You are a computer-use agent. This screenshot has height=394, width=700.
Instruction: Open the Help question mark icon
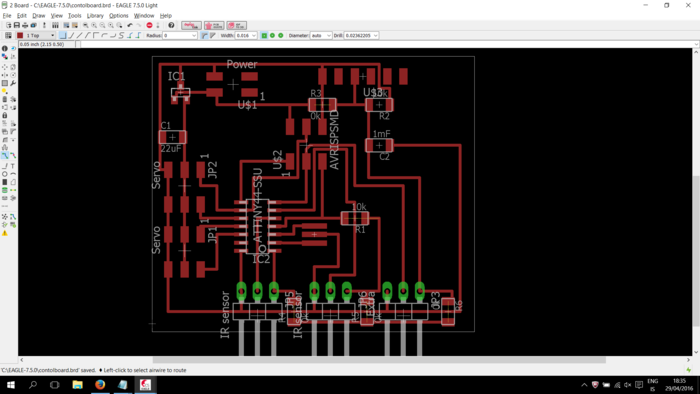171,25
